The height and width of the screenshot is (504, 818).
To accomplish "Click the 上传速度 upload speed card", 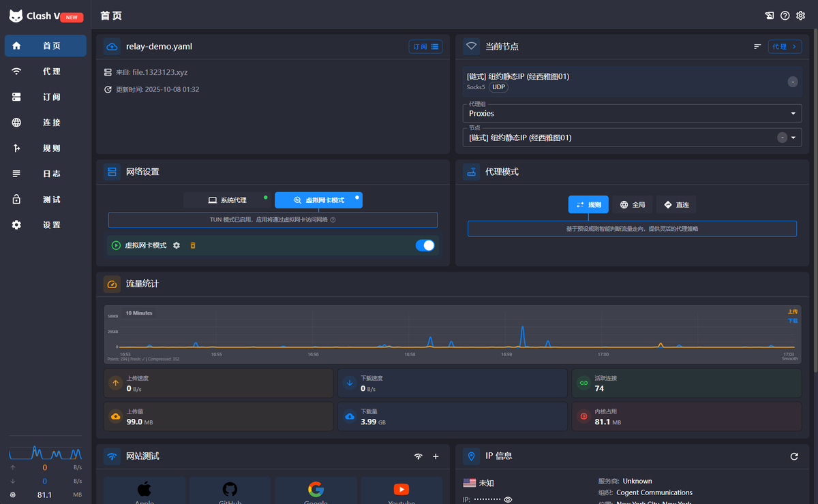I will click(x=218, y=383).
